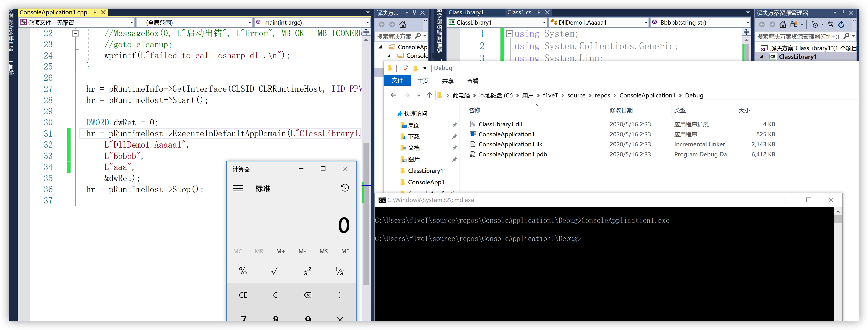
Task: Click the pending changes filter clock icon
Action: (815, 24)
